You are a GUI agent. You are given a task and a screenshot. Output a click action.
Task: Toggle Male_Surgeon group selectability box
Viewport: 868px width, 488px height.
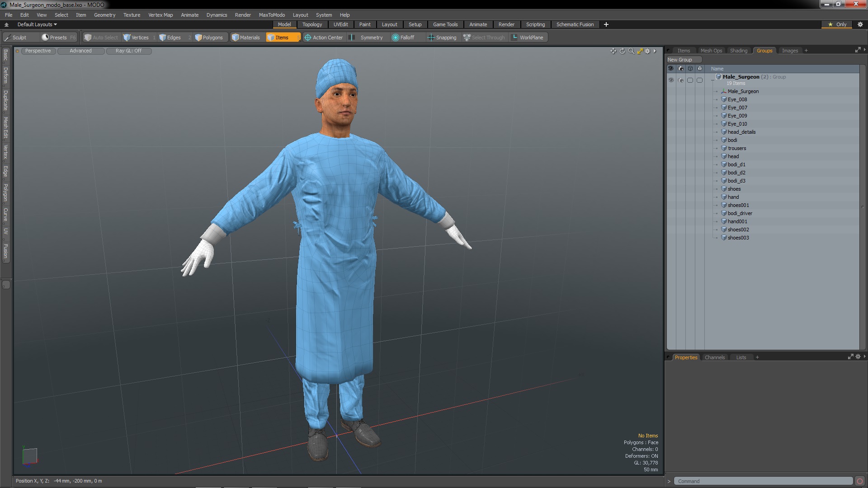[690, 80]
